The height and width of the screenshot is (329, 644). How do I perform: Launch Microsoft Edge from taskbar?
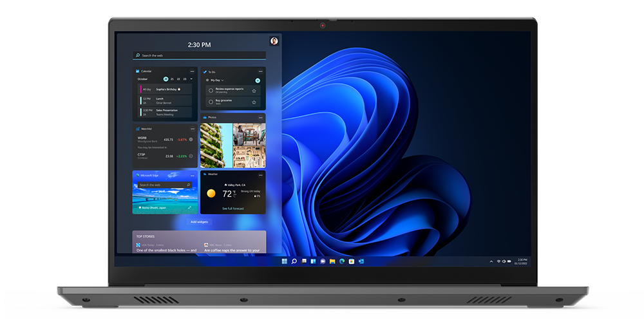coord(342,261)
